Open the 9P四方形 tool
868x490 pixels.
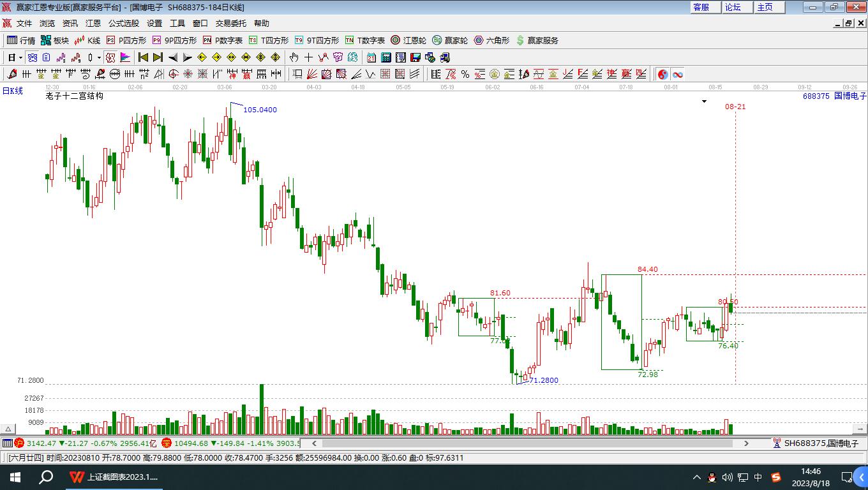click(x=174, y=40)
